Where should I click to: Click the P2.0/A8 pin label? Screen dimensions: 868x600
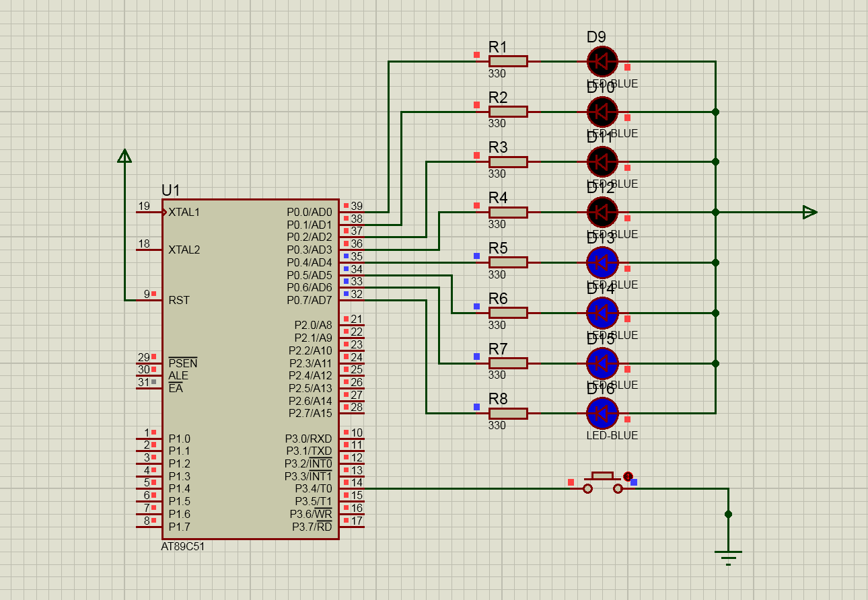[313, 325]
